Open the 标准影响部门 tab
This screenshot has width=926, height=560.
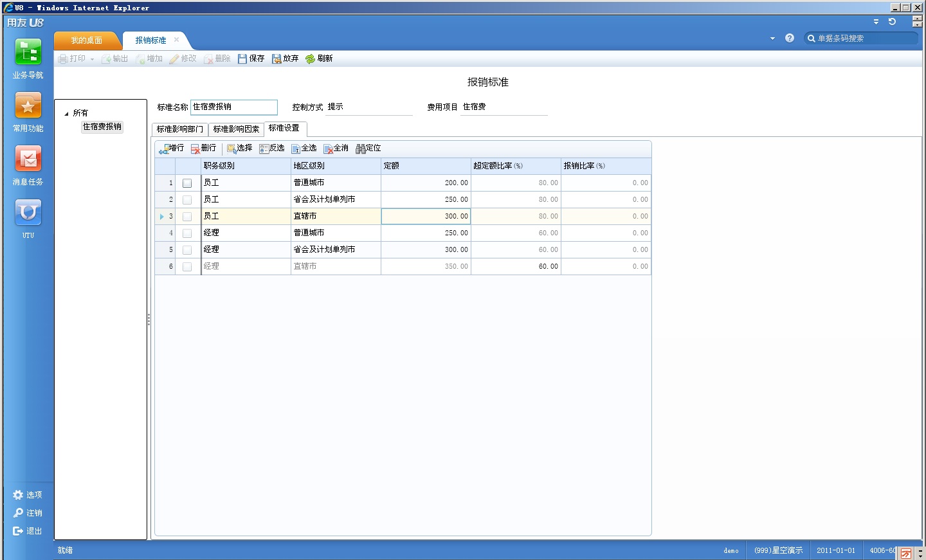[180, 129]
